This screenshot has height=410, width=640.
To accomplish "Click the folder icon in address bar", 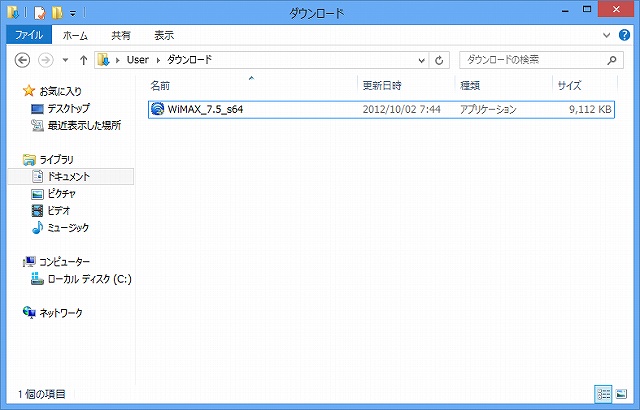I will [104, 60].
